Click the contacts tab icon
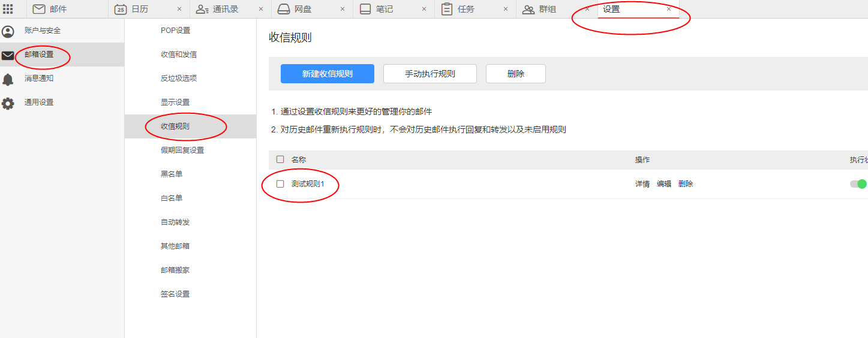This screenshot has height=338, width=868. click(x=202, y=9)
